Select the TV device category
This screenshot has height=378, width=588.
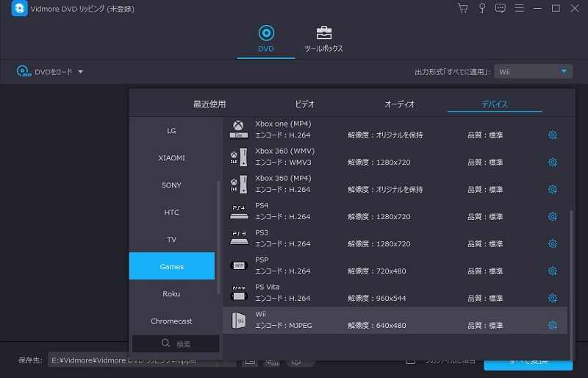coord(172,240)
